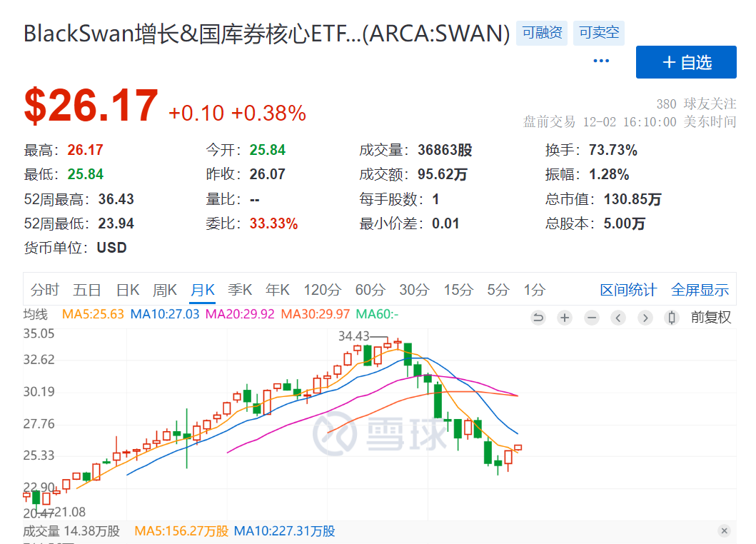Switch to the 30分 chart tab

414,290
